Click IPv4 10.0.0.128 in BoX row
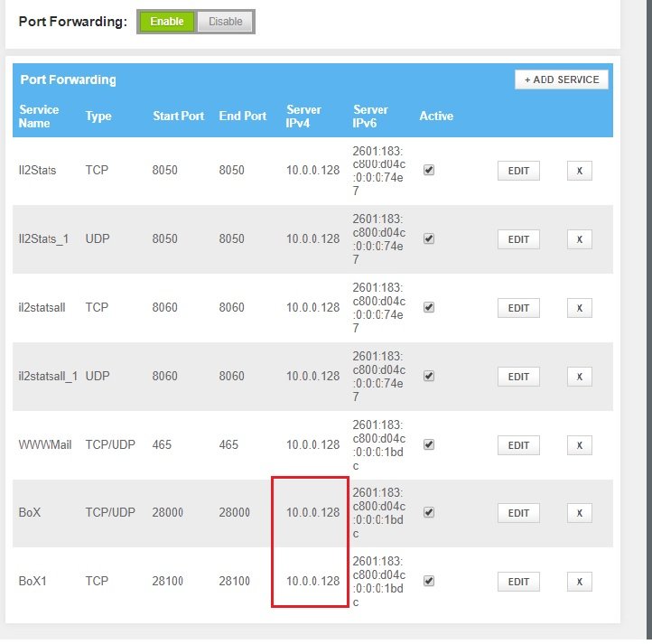This screenshot has width=652, height=644. point(312,512)
